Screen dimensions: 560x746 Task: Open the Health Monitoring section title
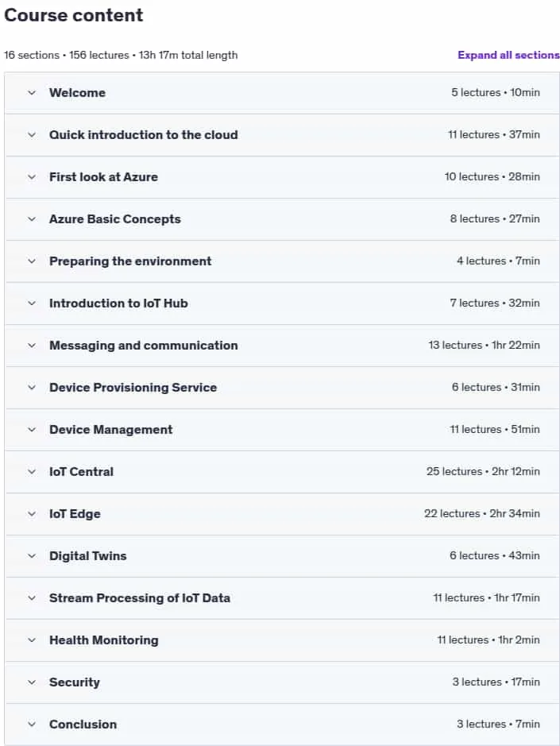tap(104, 640)
